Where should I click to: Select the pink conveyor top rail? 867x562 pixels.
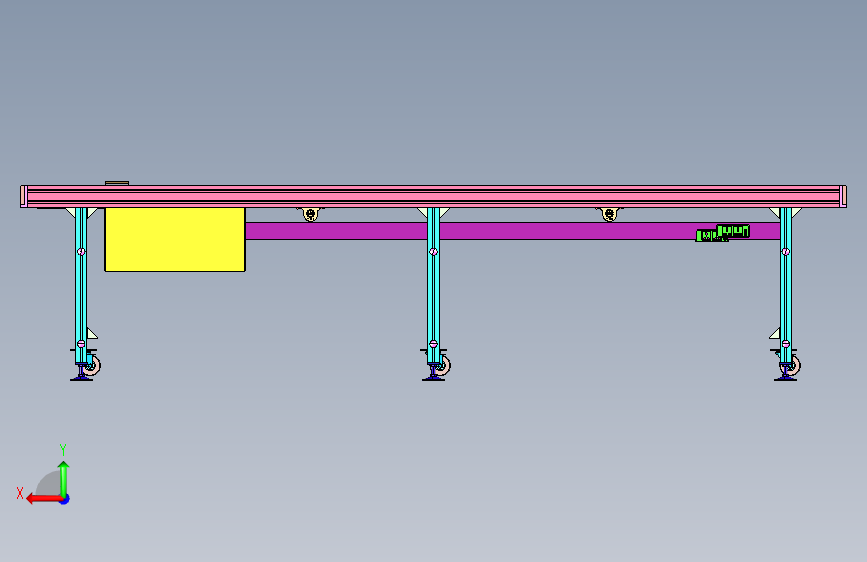click(x=434, y=196)
